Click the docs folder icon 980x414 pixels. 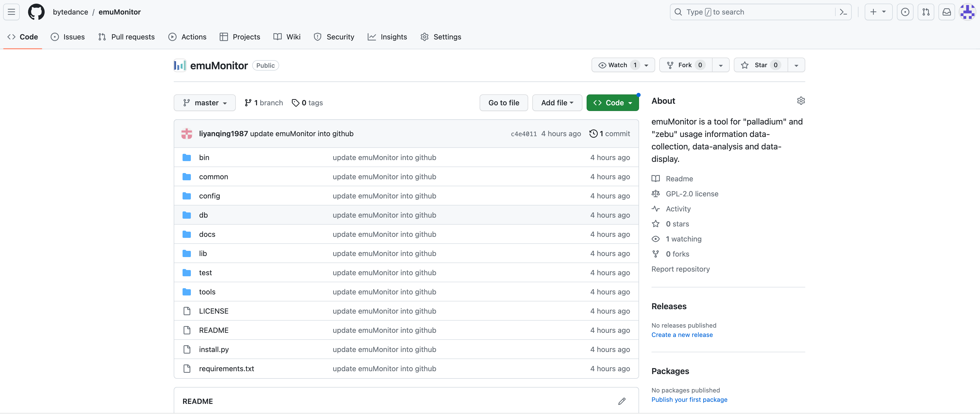[187, 234]
